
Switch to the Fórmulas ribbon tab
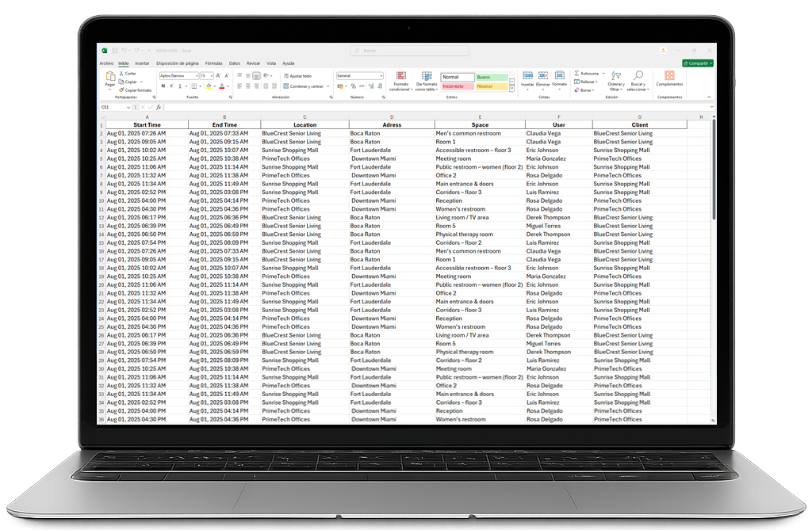click(x=214, y=63)
